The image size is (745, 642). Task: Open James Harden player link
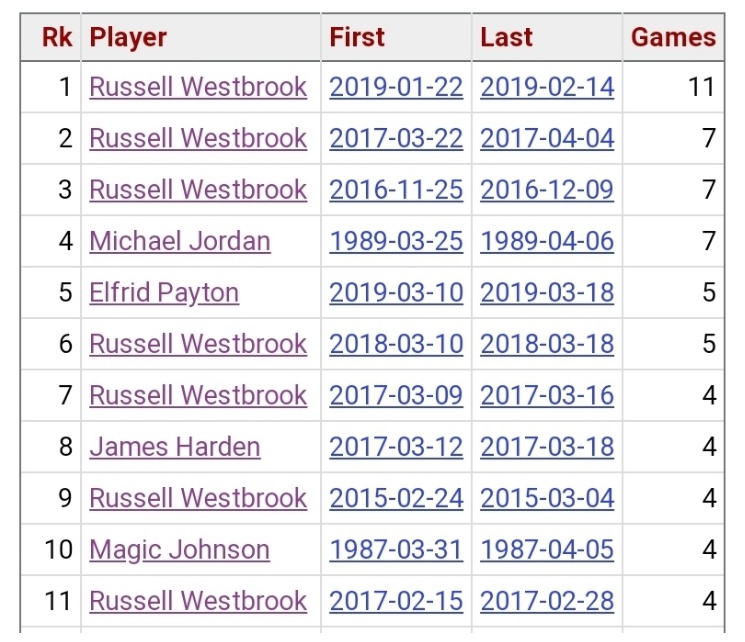175,447
